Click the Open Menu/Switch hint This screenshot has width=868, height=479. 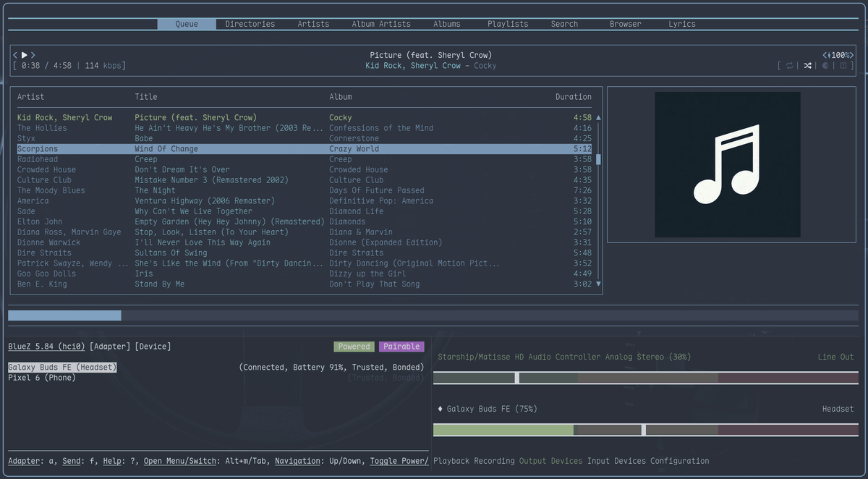207,461
